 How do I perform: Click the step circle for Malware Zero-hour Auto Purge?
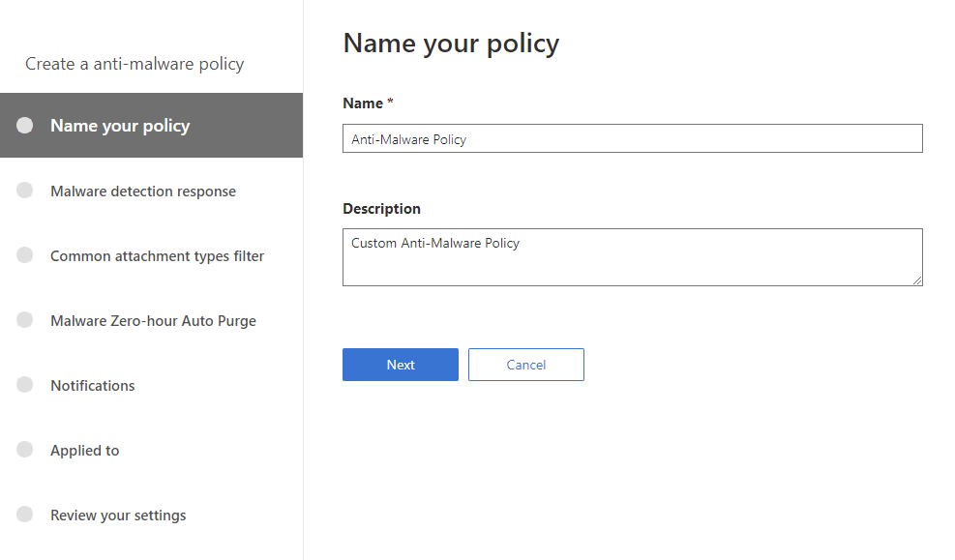[25, 320]
